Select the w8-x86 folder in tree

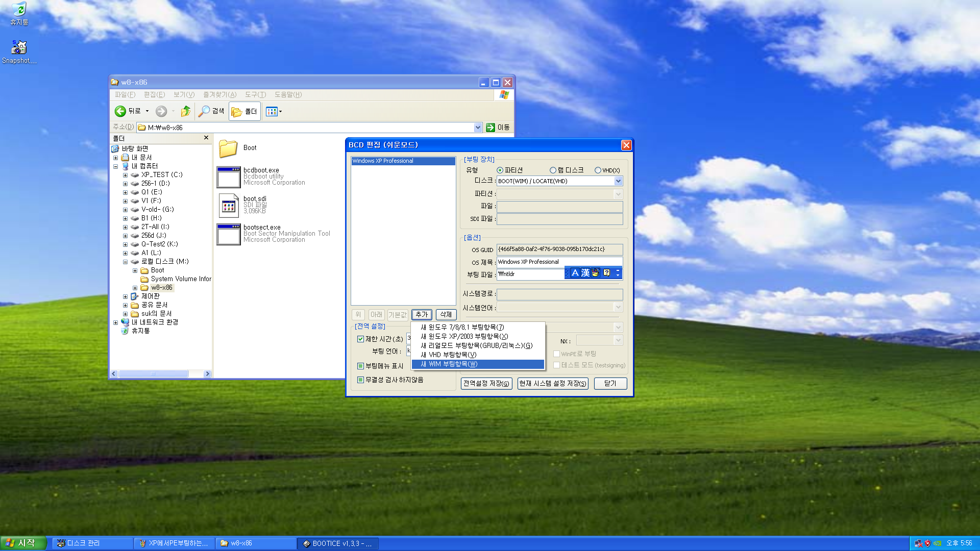click(162, 288)
